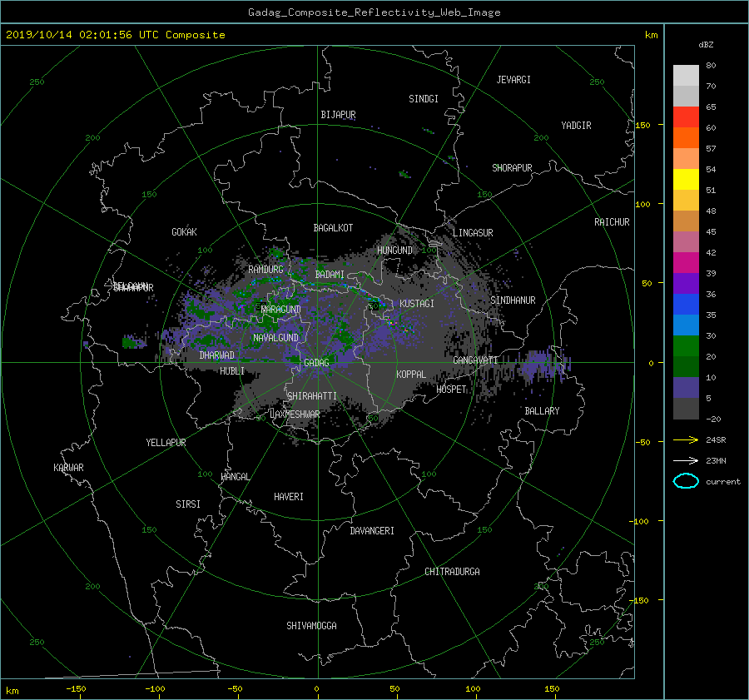749x700 pixels.
Task: Select the white 80 dBZ color swatch
Action: point(686,75)
